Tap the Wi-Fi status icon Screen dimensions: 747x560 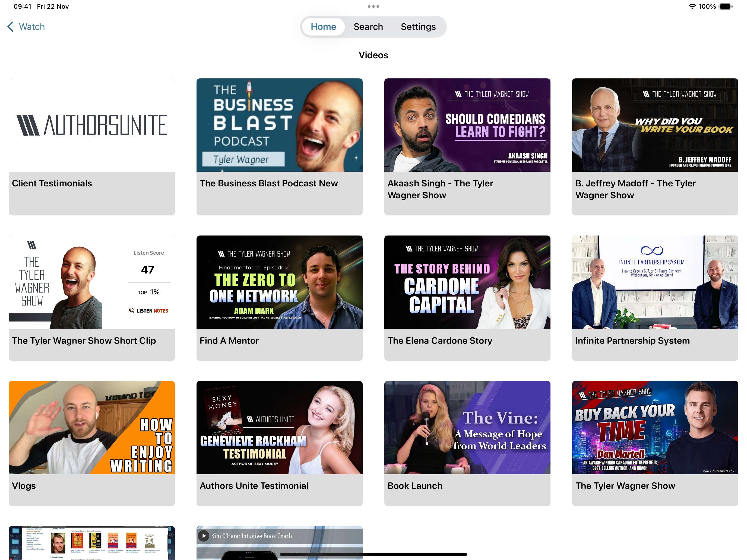(x=692, y=7)
